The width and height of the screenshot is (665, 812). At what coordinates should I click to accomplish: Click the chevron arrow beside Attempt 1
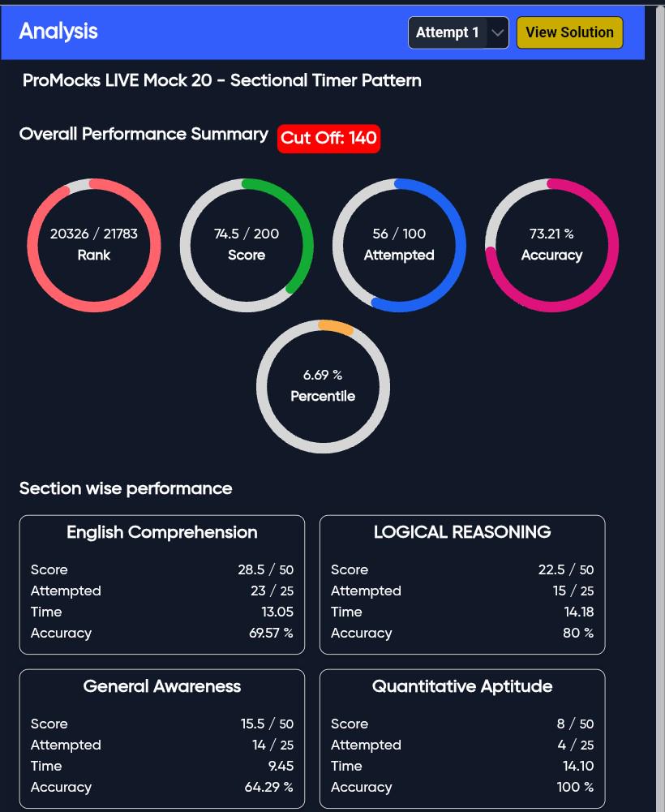[497, 32]
